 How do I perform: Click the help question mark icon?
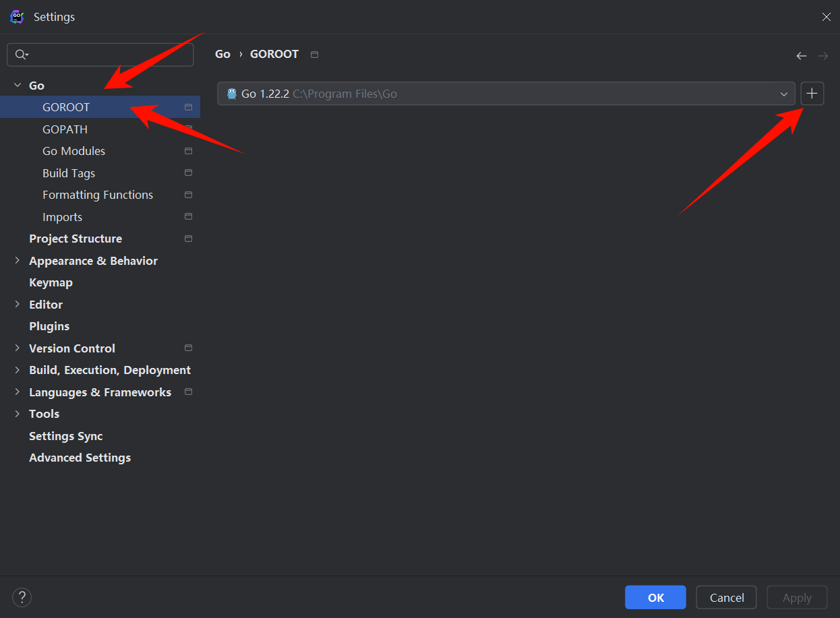click(22, 597)
